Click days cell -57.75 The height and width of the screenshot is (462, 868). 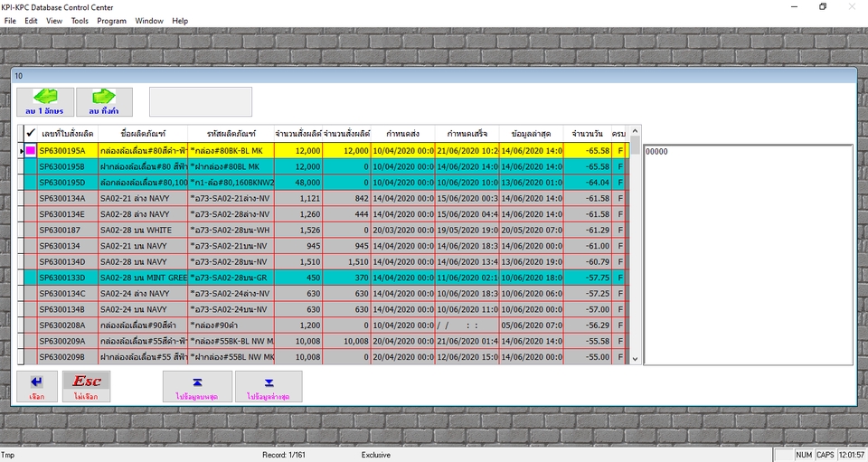tap(588, 278)
